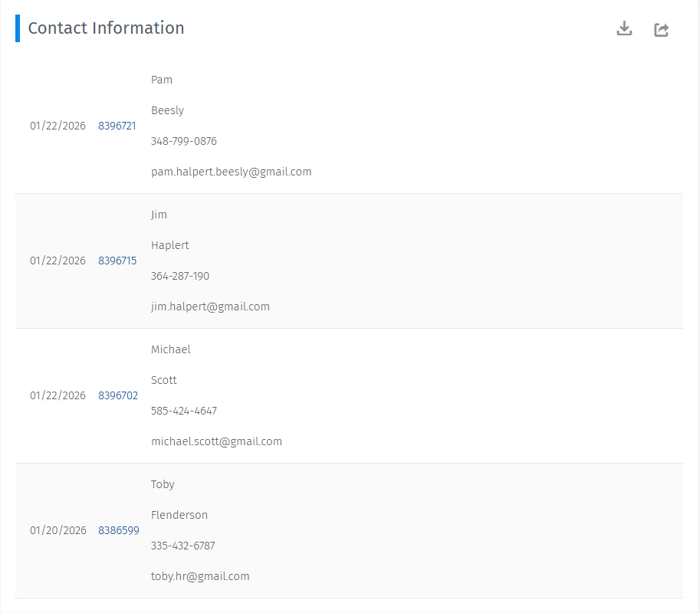
Task: Select Pam's email address text
Action: tap(231, 172)
